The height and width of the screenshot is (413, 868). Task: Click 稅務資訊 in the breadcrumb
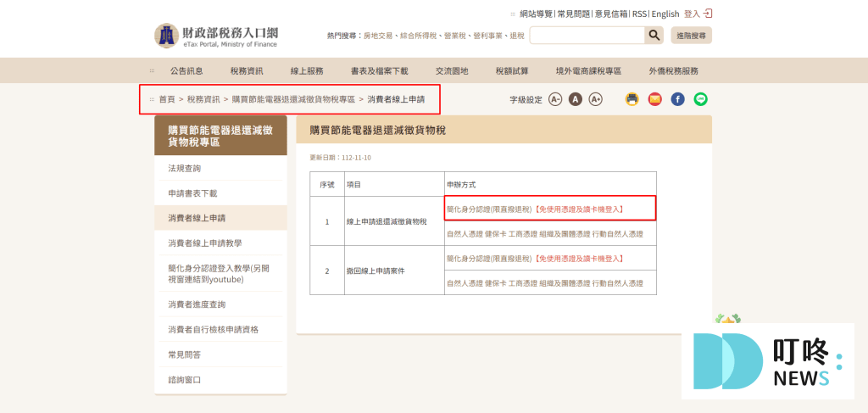(x=203, y=100)
